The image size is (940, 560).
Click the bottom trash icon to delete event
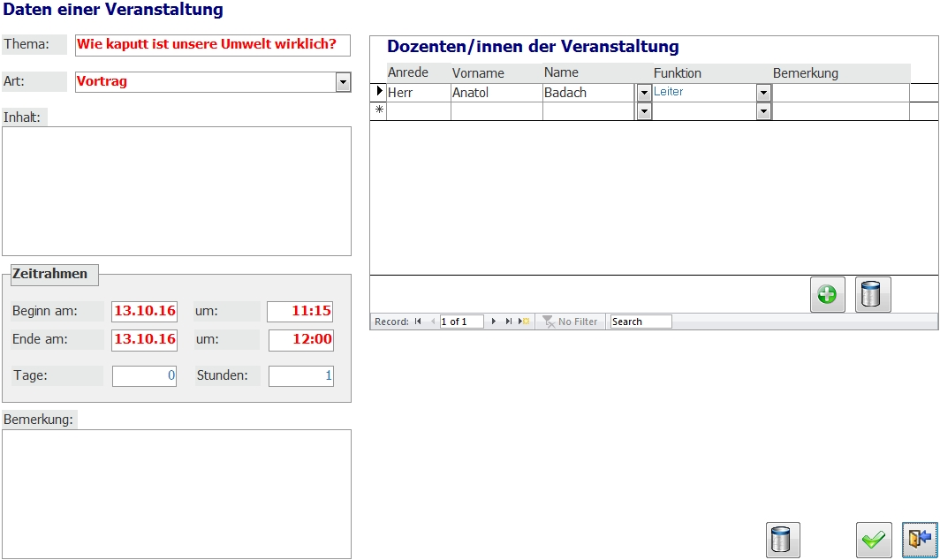pyautogui.click(x=782, y=540)
